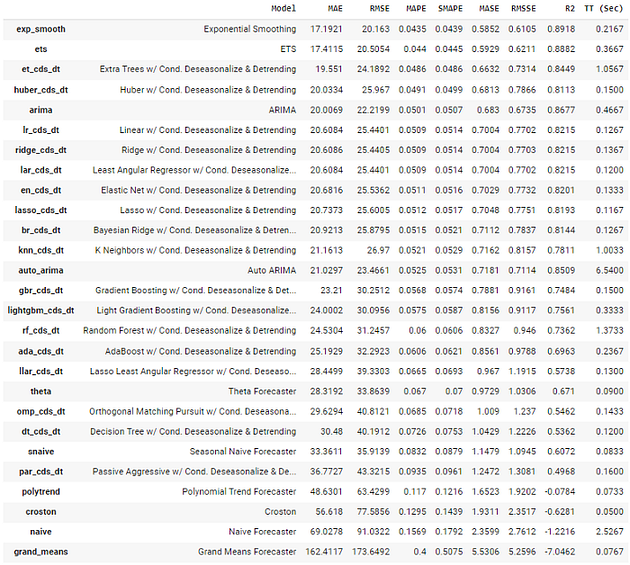Select the 'dt_cds_dt' row index
The height and width of the screenshot is (565, 630).
[41, 432]
